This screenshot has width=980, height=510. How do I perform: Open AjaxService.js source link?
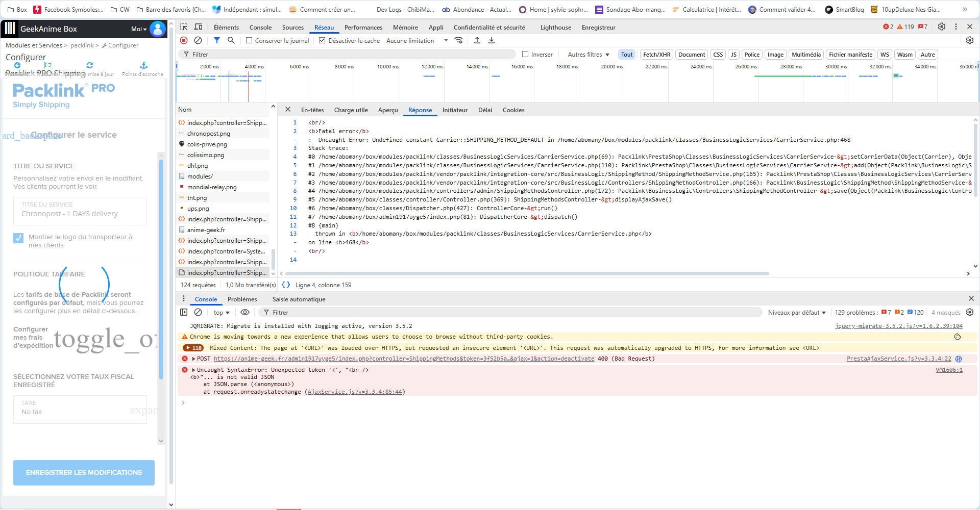pos(354,392)
